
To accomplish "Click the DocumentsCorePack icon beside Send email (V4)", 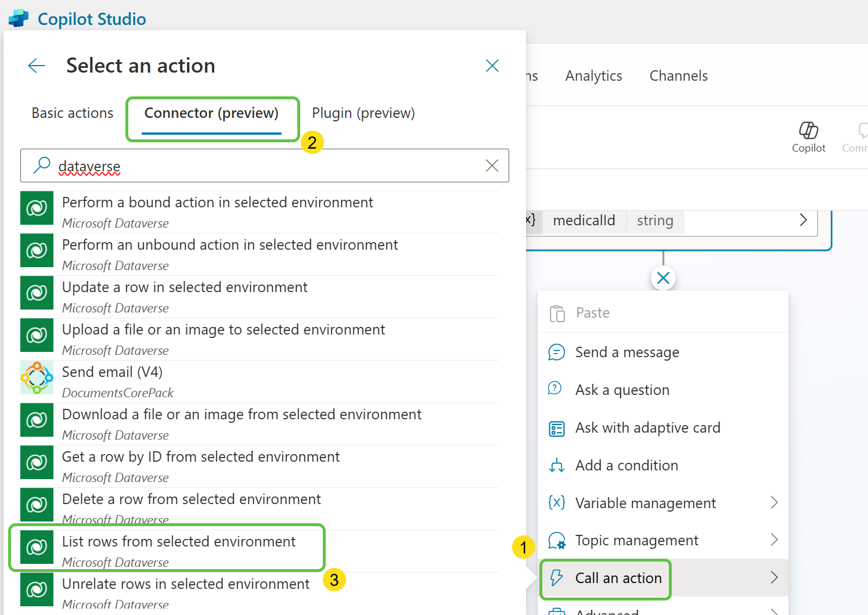I will coord(37,377).
